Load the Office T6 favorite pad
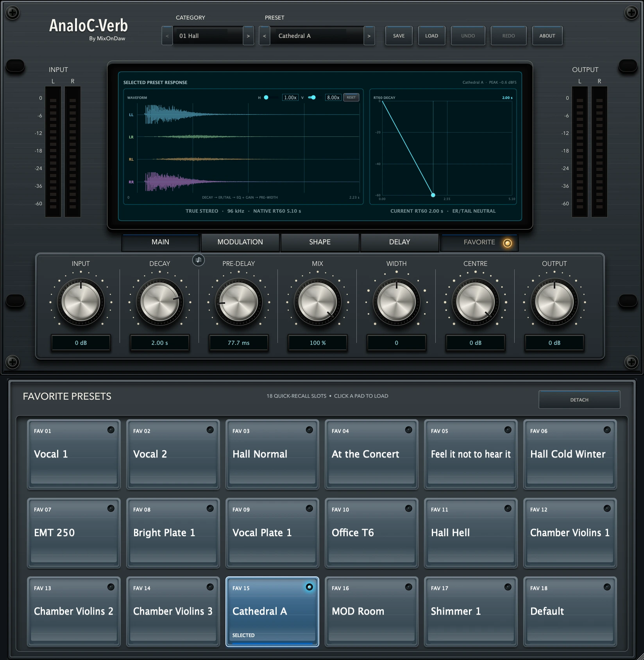Screen dimensions: 644x660 372,533
